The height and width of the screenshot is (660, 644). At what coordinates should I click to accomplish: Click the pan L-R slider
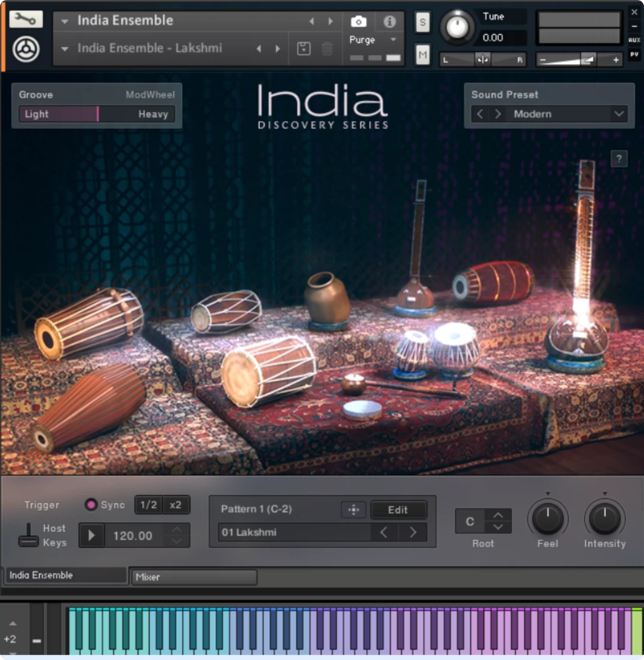click(482, 59)
